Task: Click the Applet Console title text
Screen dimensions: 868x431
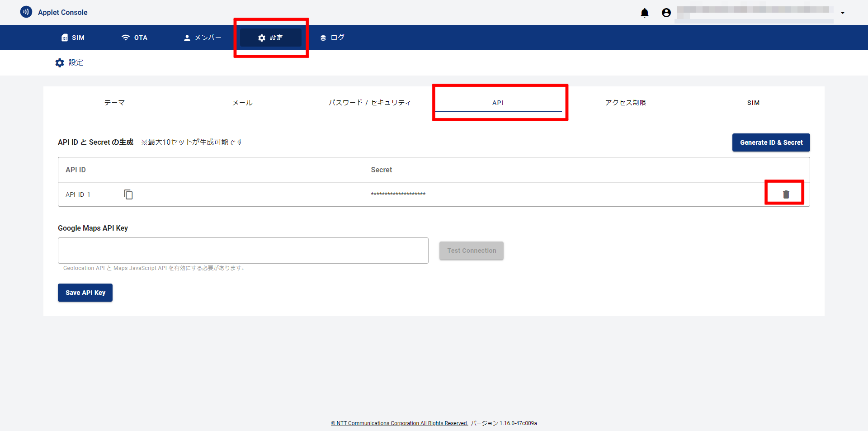Action: [63, 12]
